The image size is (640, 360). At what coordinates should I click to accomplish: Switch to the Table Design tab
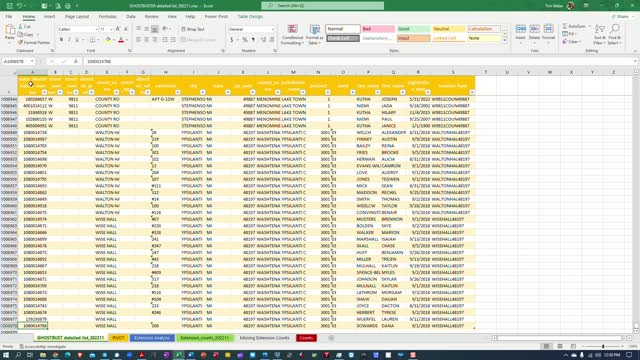pyautogui.click(x=250, y=17)
